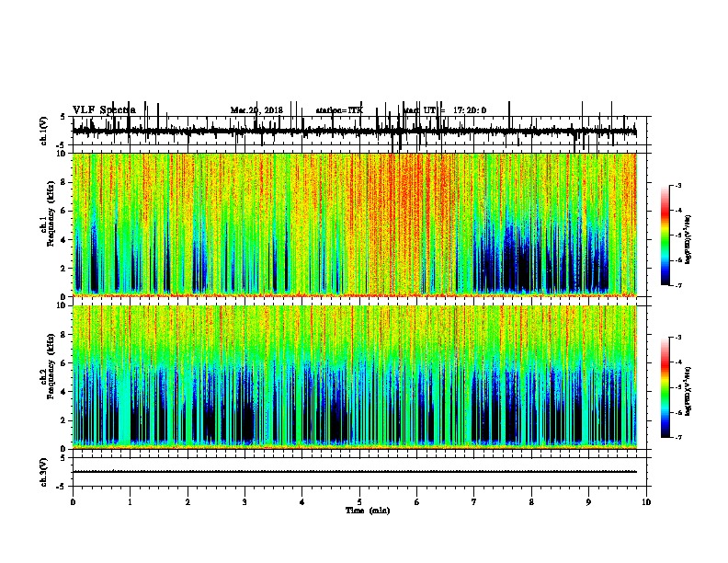Click the time axis tick label "3"

click(245, 502)
